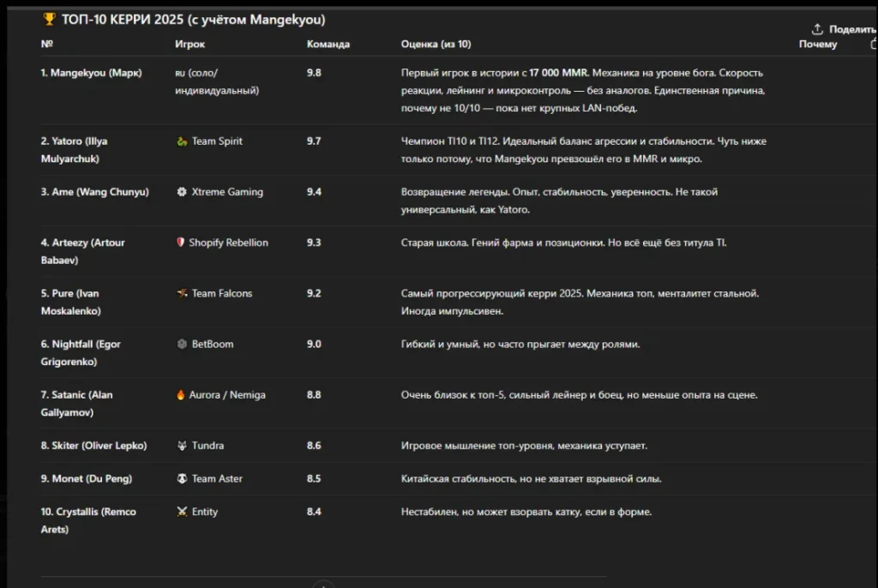Screen dimensions: 878x588
Task: Click the Team Spirit dragon icon
Action: (x=181, y=141)
